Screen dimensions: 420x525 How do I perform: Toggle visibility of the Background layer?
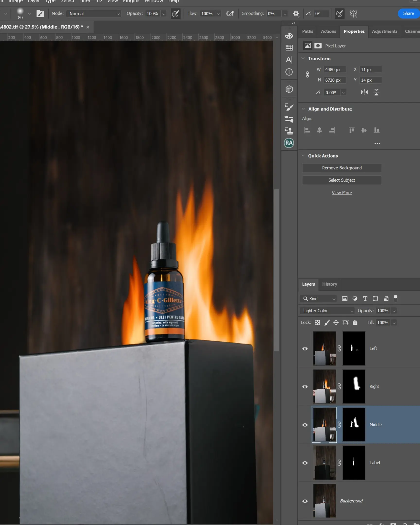(x=305, y=501)
